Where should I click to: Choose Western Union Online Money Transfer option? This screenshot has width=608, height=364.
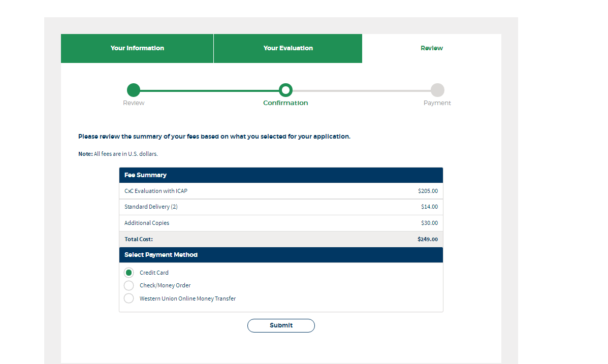[x=129, y=299]
